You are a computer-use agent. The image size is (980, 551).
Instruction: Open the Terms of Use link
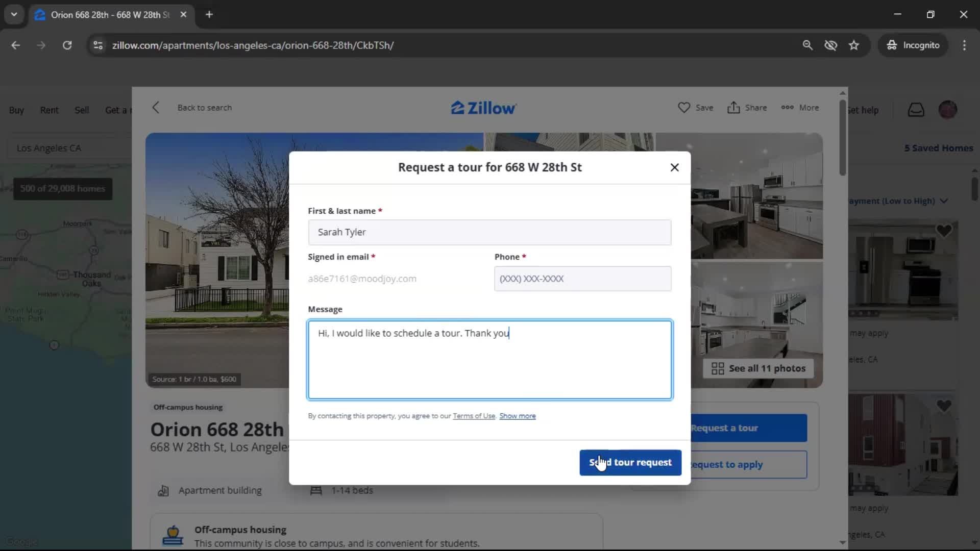click(474, 416)
